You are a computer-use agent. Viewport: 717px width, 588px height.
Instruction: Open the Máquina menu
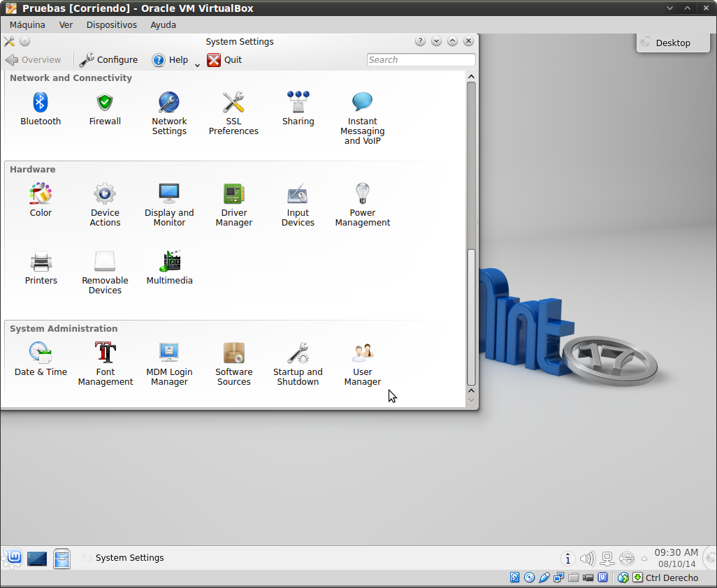click(x=27, y=24)
